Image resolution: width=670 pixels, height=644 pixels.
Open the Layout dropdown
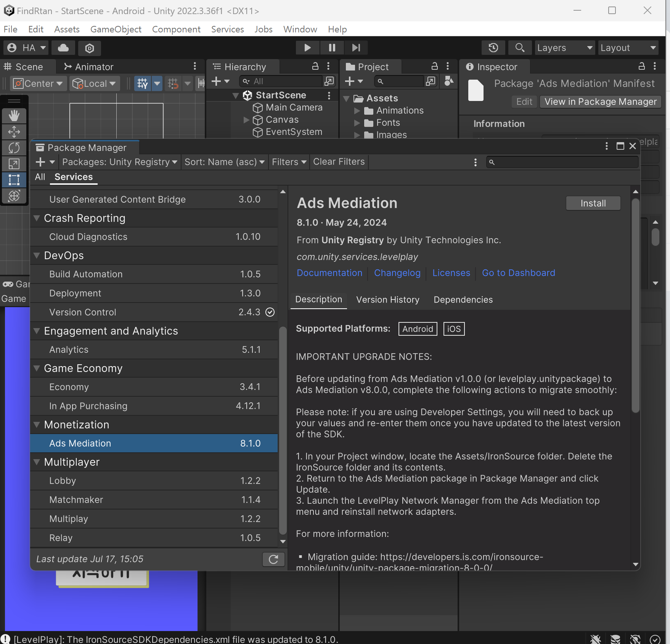pyautogui.click(x=628, y=48)
